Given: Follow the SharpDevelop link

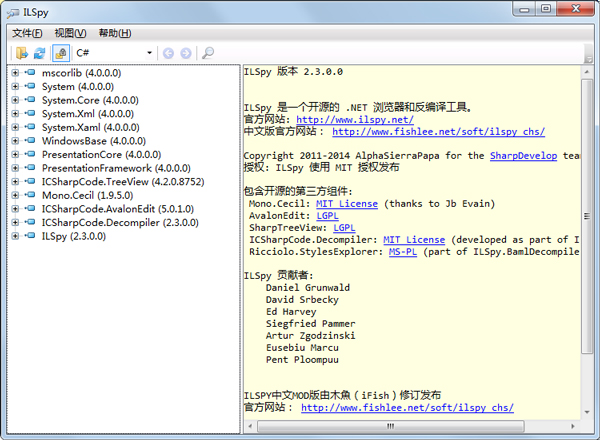Looking at the screenshot, I should [x=523, y=156].
